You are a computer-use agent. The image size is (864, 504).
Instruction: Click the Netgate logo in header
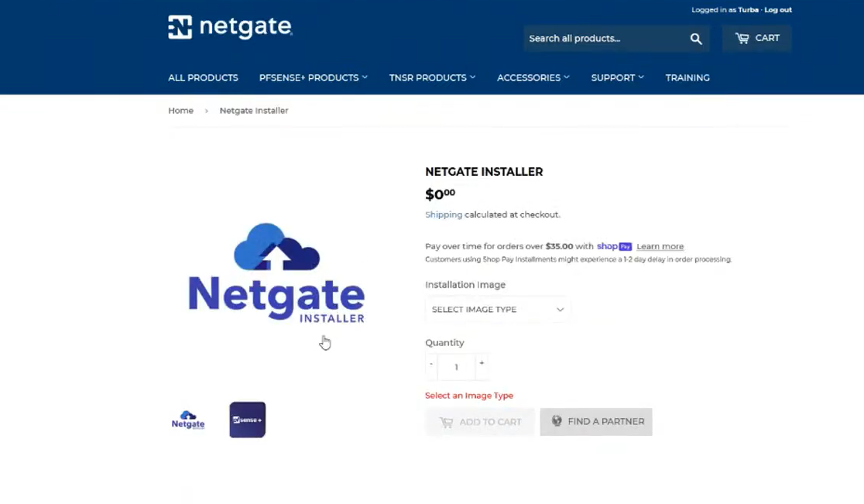coord(231,27)
